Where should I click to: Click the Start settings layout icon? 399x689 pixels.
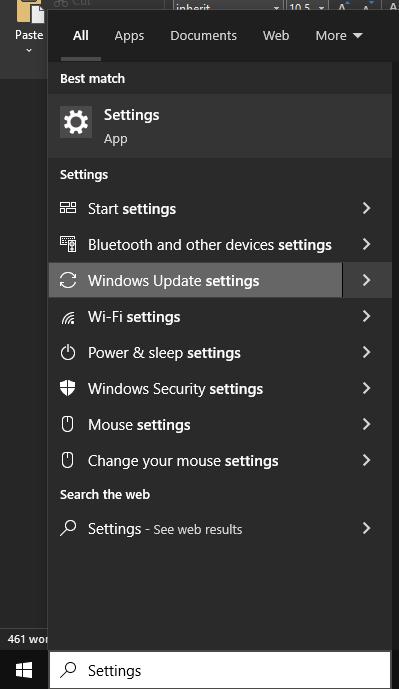[68, 208]
